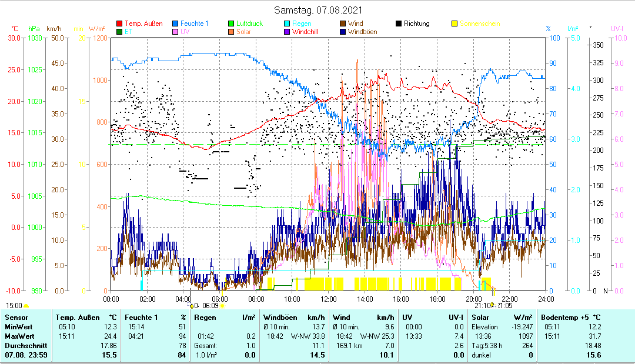Screen dimensions: 635x364
Task: Click the cyan Regen legend square
Action: pyautogui.click(x=286, y=24)
